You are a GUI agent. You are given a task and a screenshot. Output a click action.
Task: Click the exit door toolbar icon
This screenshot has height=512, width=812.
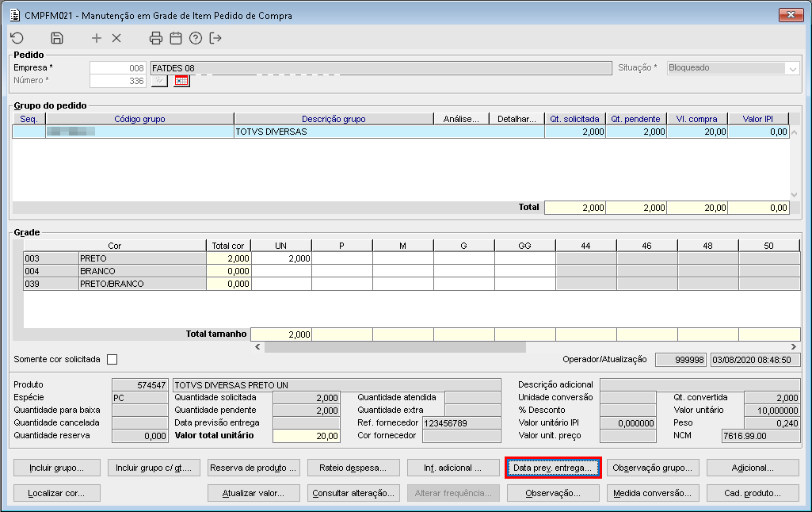click(215, 38)
